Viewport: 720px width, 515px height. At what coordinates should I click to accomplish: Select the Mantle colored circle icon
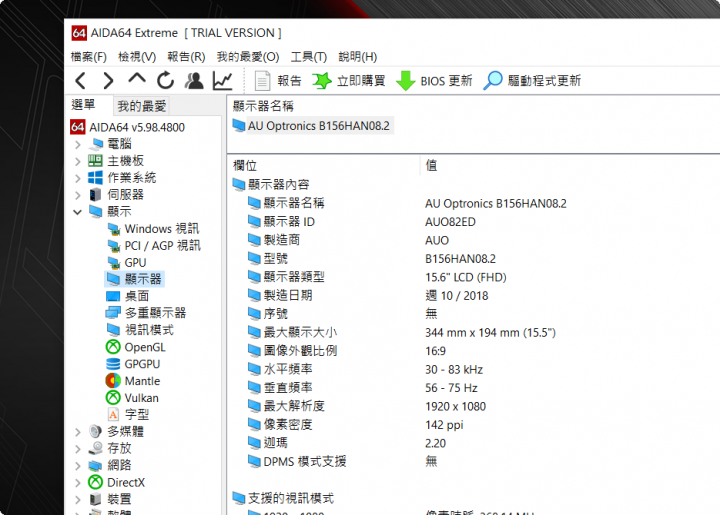113,381
